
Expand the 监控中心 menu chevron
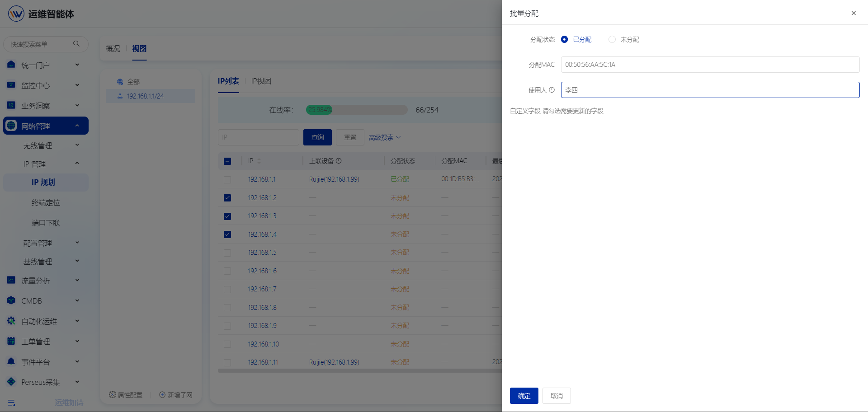[77, 85]
